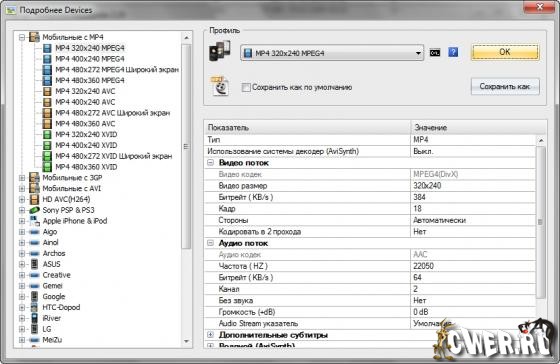Click the MP4 400x240 XVID green icon
The image size is (560, 364).
click(47, 145)
